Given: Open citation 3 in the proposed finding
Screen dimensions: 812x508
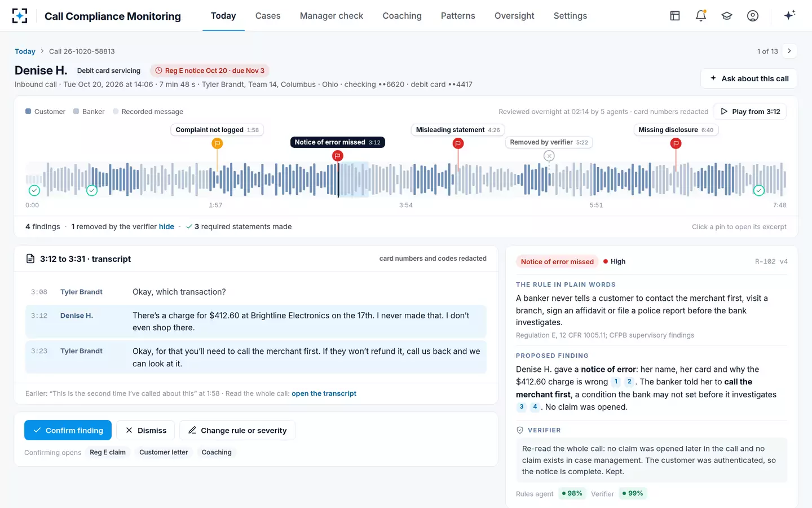Looking at the screenshot, I should (522, 407).
